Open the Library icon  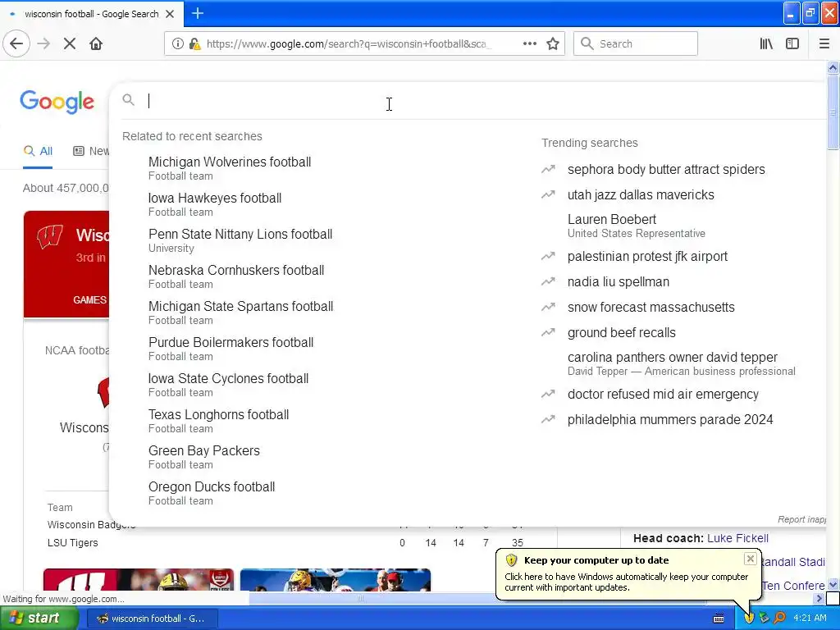766,44
